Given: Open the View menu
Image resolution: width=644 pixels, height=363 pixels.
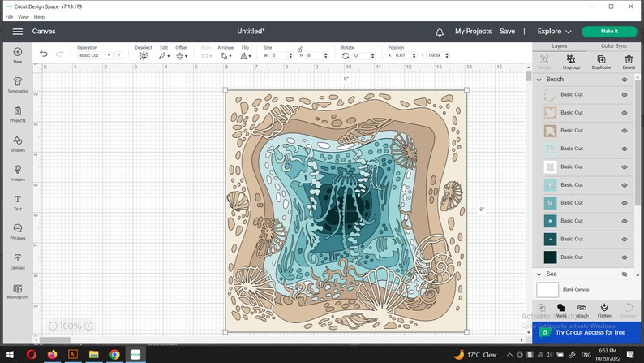Looking at the screenshot, I should click(23, 17).
